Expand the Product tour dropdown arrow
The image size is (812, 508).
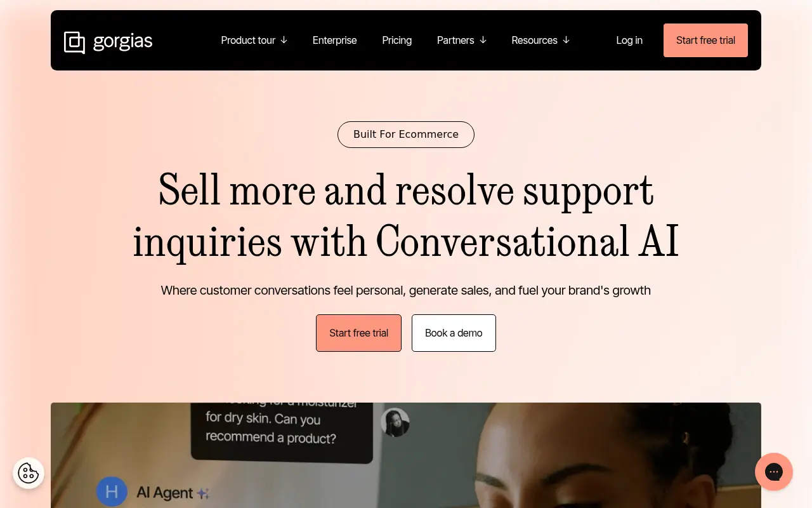(x=284, y=40)
